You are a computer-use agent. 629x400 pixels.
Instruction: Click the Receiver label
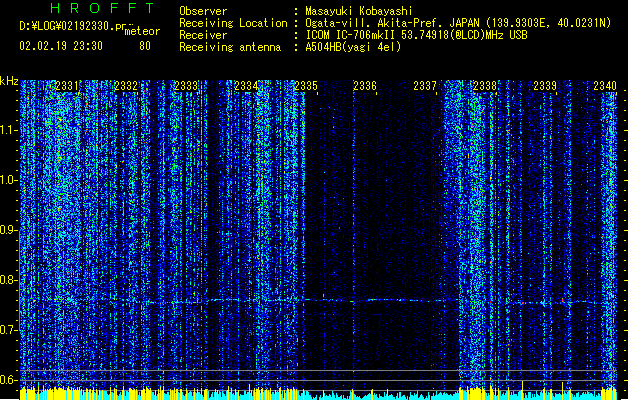[x=203, y=35]
